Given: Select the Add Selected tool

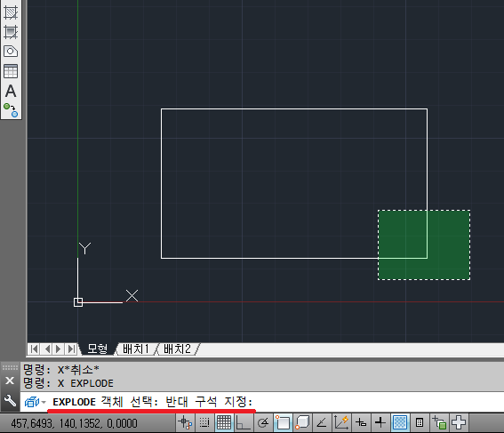Looking at the screenshot, I should [x=11, y=110].
